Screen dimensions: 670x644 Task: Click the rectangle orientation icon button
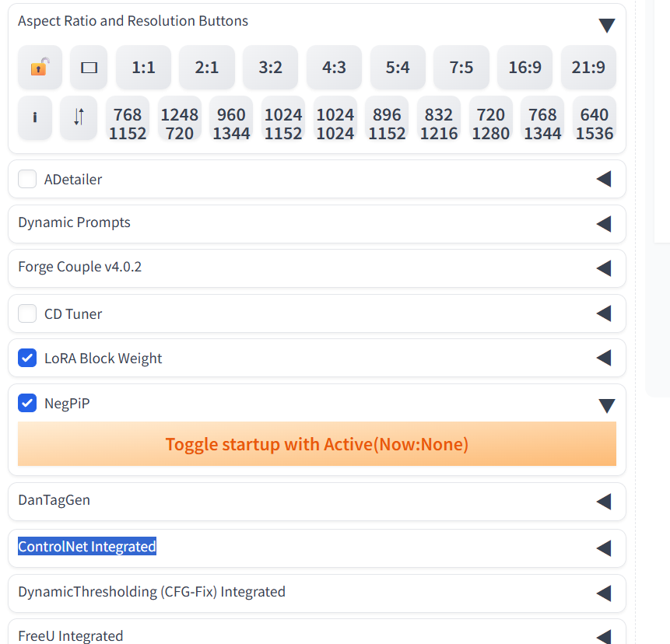(x=89, y=68)
